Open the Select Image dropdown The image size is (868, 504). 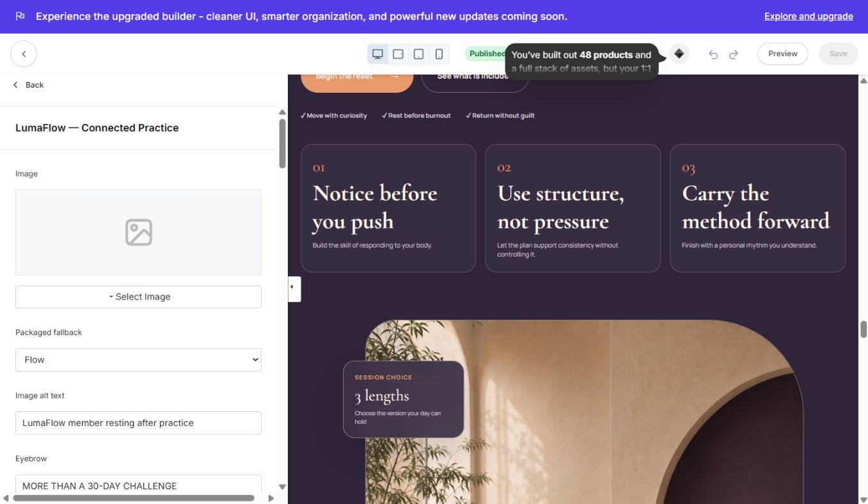138,297
